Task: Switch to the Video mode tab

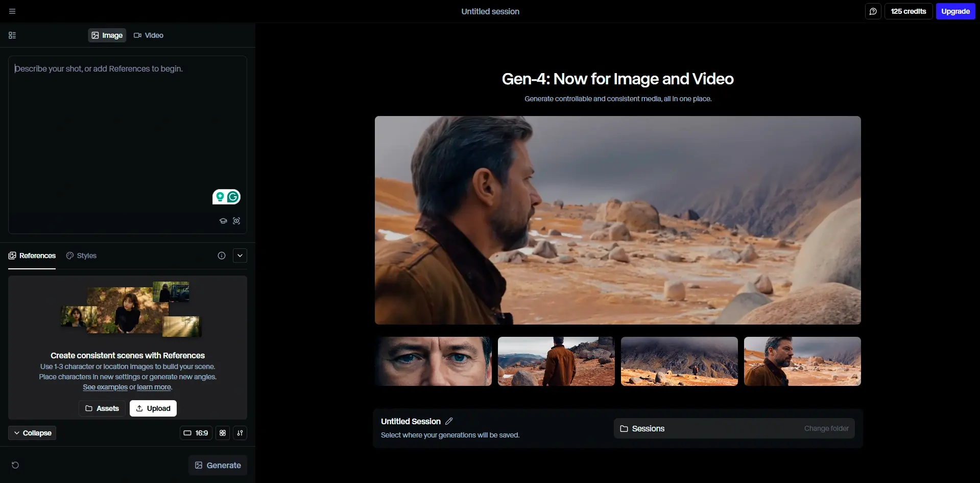Action: click(x=149, y=35)
